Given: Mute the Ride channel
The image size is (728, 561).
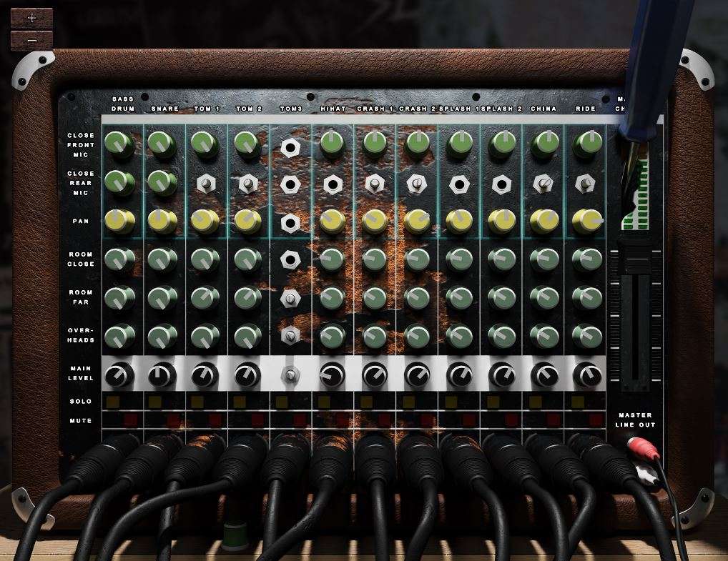Looking at the screenshot, I should [x=596, y=421].
